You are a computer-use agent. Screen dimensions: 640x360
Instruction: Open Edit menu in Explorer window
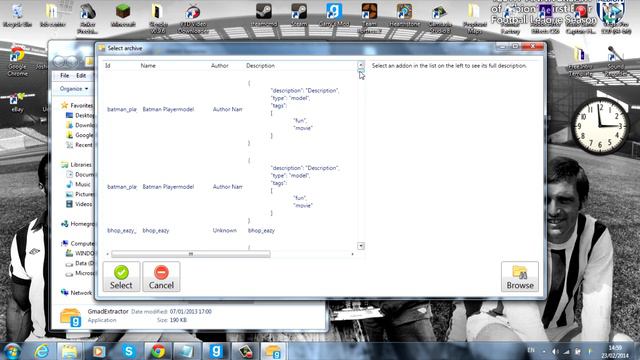(x=81, y=76)
